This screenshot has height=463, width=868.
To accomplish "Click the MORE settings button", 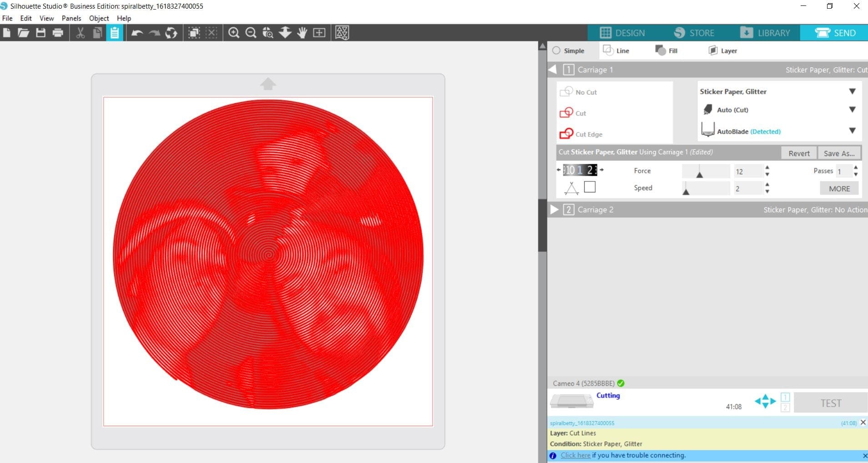I will (x=839, y=188).
